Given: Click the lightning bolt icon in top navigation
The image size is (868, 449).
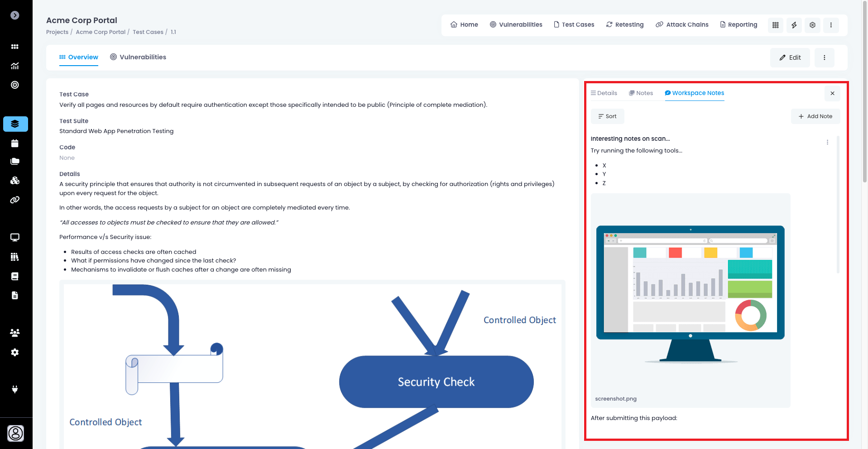Looking at the screenshot, I should (794, 25).
